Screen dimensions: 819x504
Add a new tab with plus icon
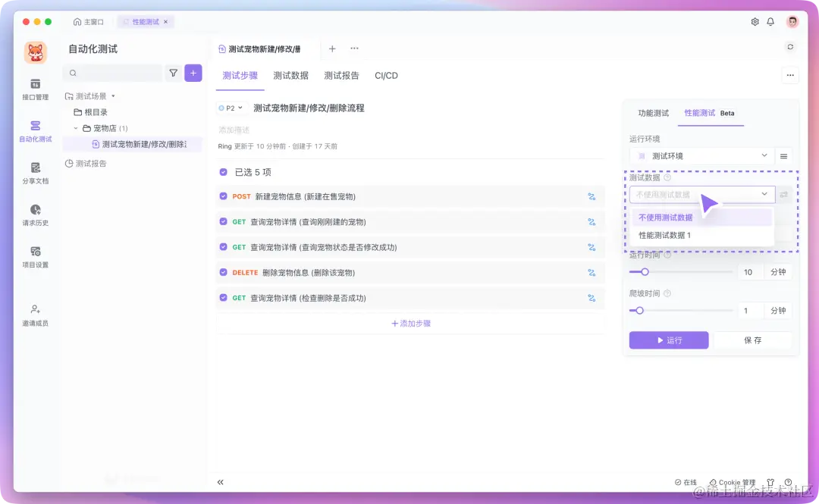[332, 49]
